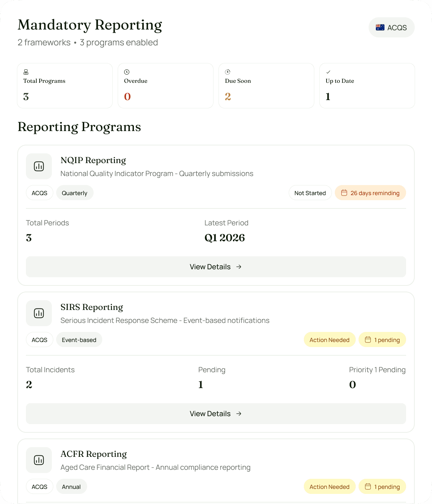Viewport: 432px width, 504px height.
Task: Select the NQIP Reporting chart icon
Action: coord(39,166)
